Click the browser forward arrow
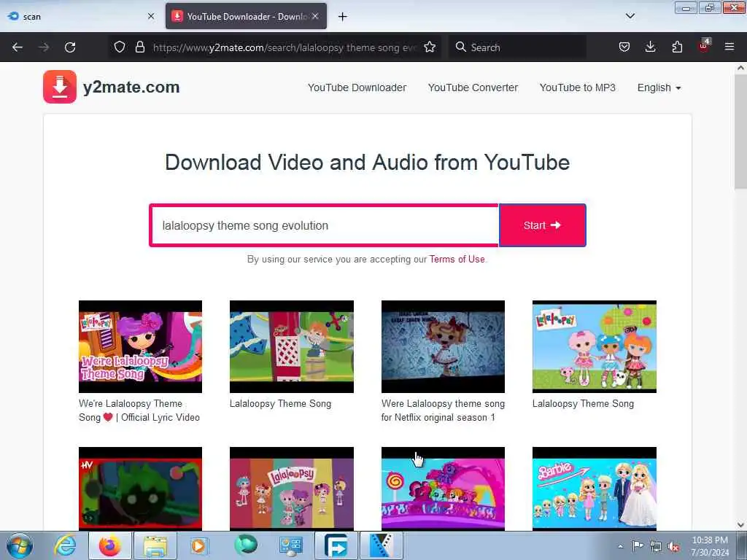 coord(44,47)
